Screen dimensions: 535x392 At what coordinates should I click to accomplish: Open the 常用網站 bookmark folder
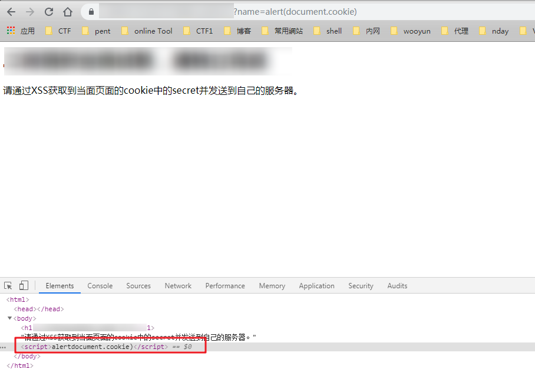tap(282, 31)
